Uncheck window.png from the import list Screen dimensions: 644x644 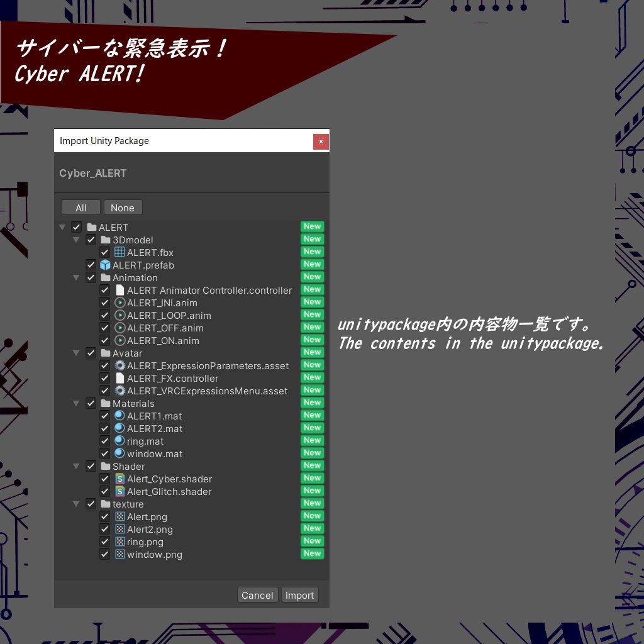104,554
